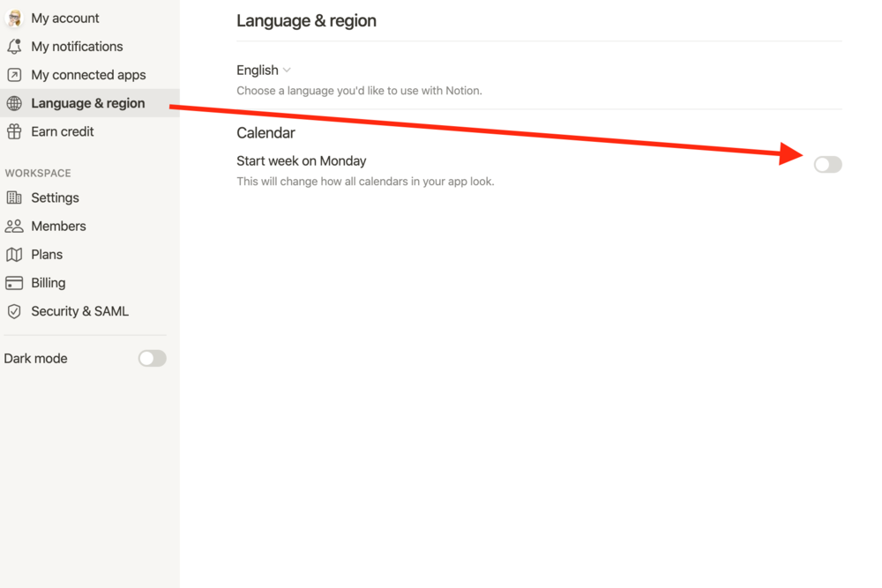Image resolution: width=882 pixels, height=588 pixels.
Task: Open Security & SAML settings
Action: [90, 311]
